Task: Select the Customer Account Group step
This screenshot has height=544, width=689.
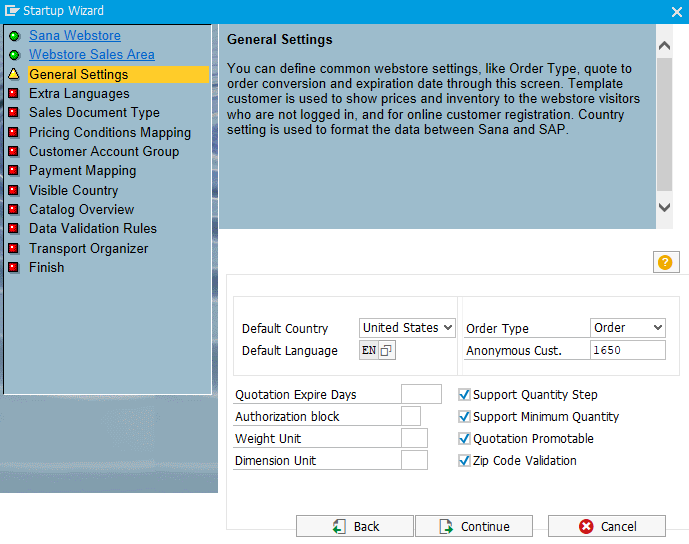Action: click(104, 152)
